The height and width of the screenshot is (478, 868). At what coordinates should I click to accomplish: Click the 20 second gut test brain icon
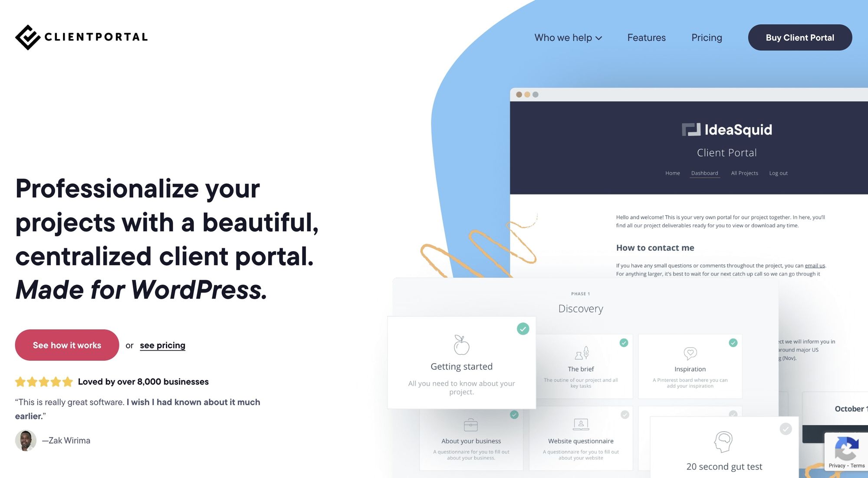pos(721,442)
